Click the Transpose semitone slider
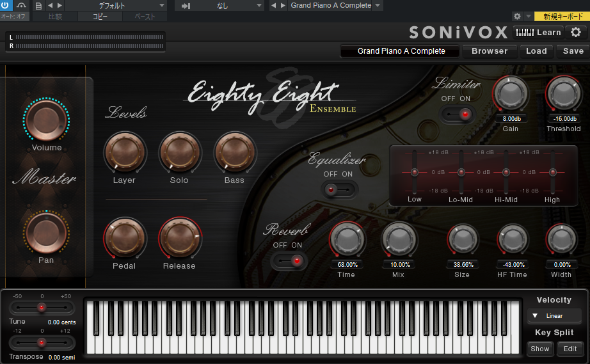This screenshot has height=364, width=590. (42, 342)
